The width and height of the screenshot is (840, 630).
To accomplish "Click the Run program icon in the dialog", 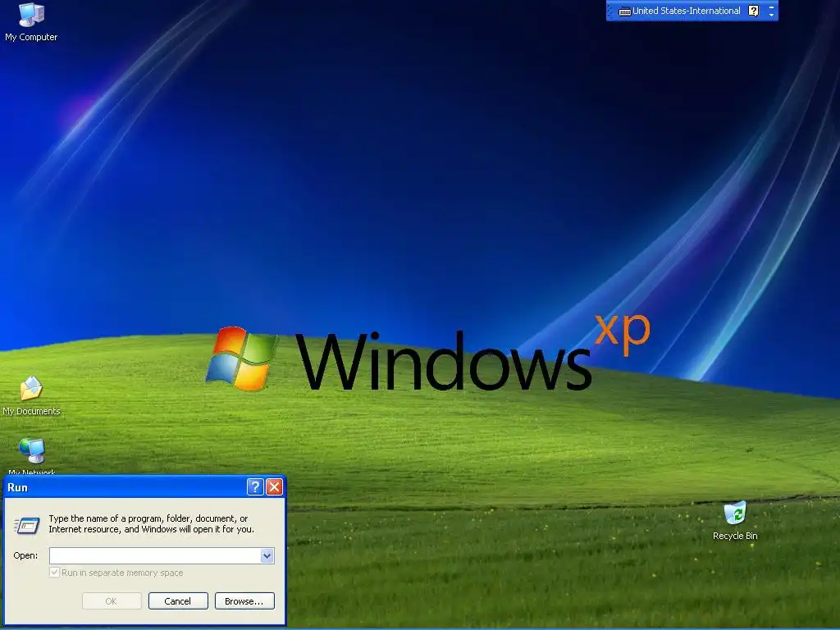I will coord(27,525).
